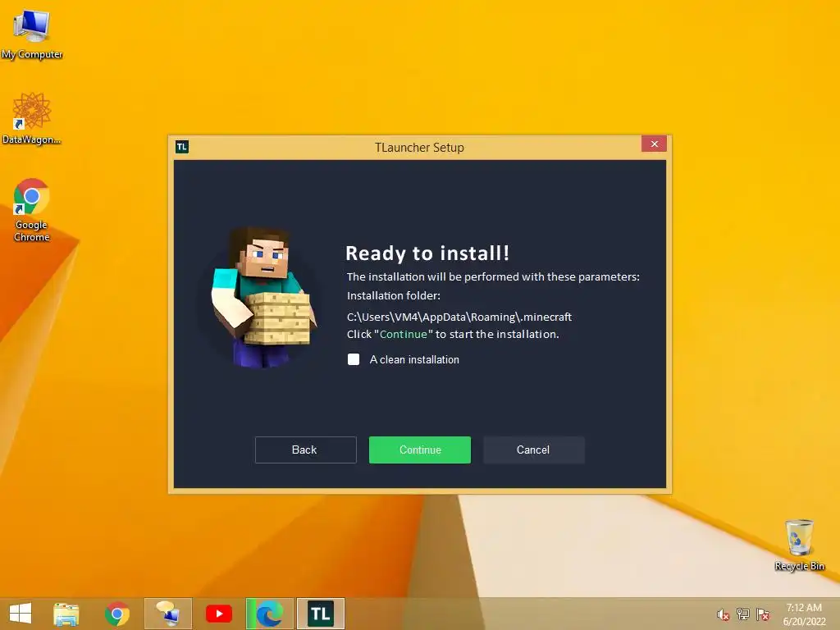Launch Google Chrome from desktop shortcut
The image size is (840, 630).
32,209
